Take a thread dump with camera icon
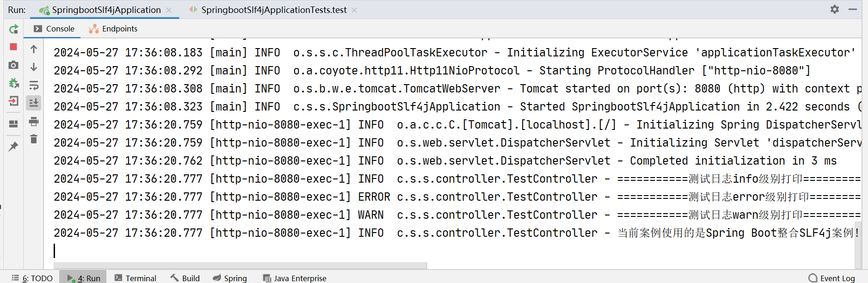 coord(13,65)
